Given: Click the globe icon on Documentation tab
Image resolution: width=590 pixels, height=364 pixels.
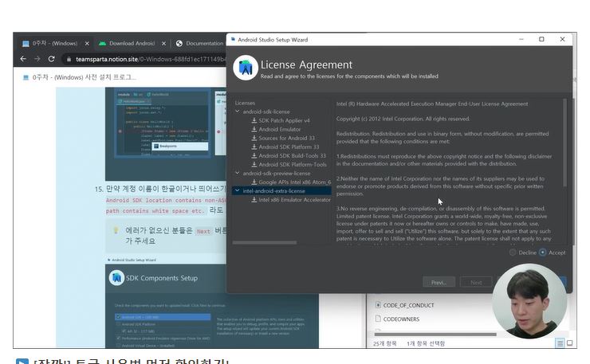Looking at the screenshot, I should tap(179, 43).
